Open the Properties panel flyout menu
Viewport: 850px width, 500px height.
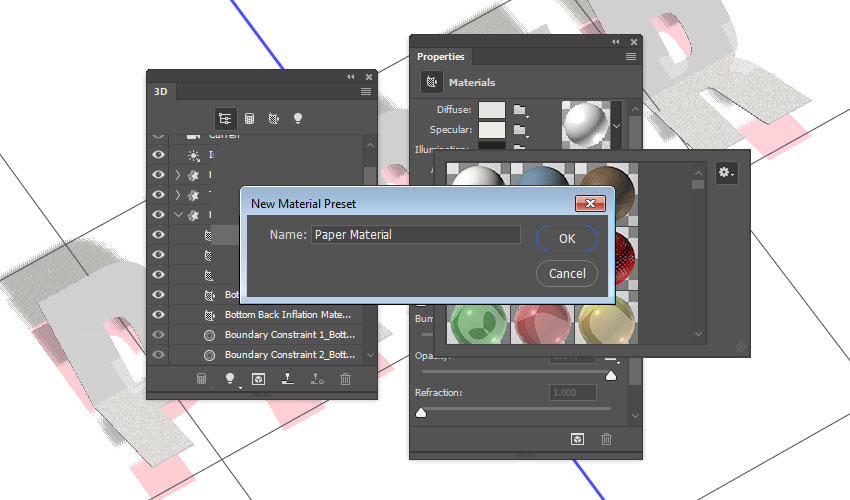tap(631, 56)
